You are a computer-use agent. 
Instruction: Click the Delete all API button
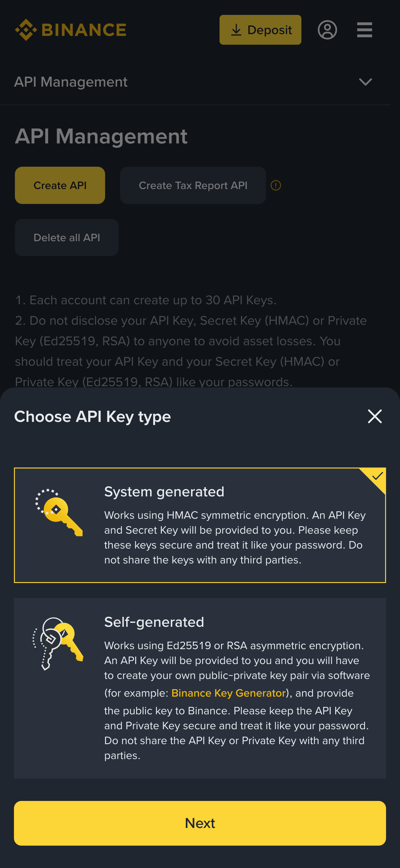click(66, 237)
